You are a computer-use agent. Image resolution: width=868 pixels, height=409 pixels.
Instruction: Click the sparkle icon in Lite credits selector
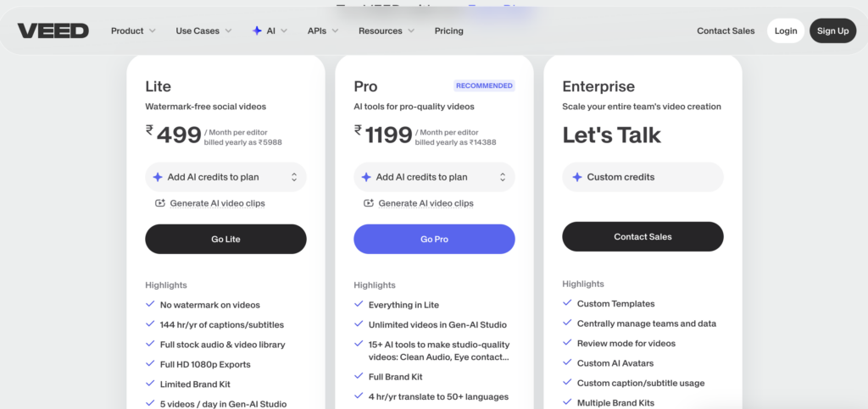pyautogui.click(x=158, y=177)
